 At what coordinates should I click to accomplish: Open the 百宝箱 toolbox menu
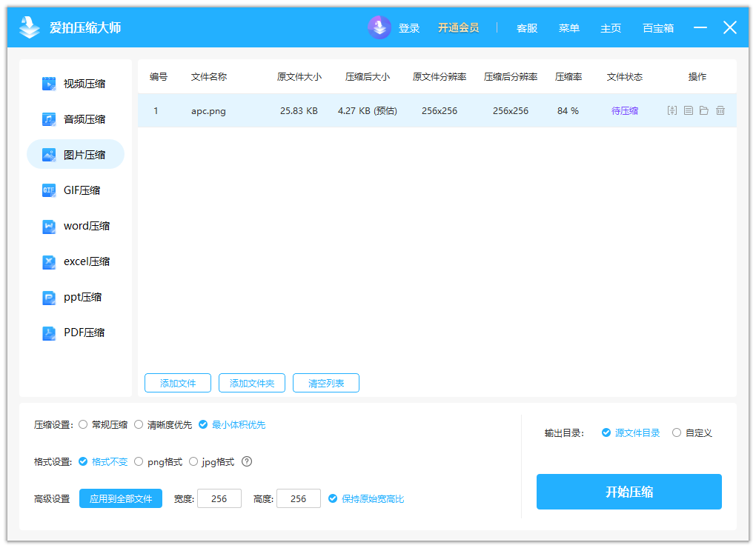coord(658,28)
